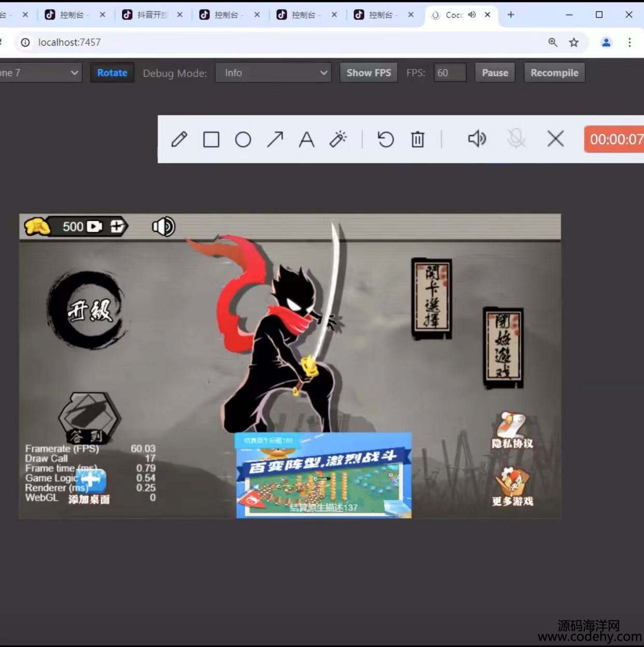The width and height of the screenshot is (644, 647).
Task: Close the recording annotation toolbar
Action: point(555,139)
